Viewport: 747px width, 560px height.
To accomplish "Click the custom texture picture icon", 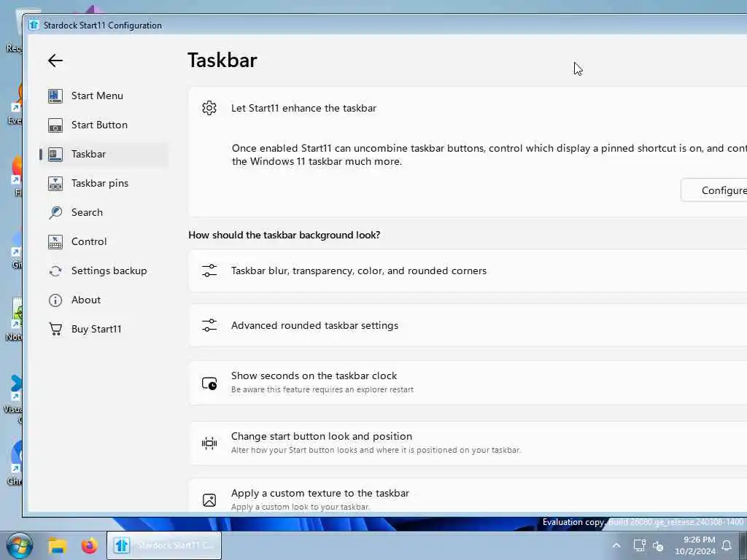I will 209,500.
